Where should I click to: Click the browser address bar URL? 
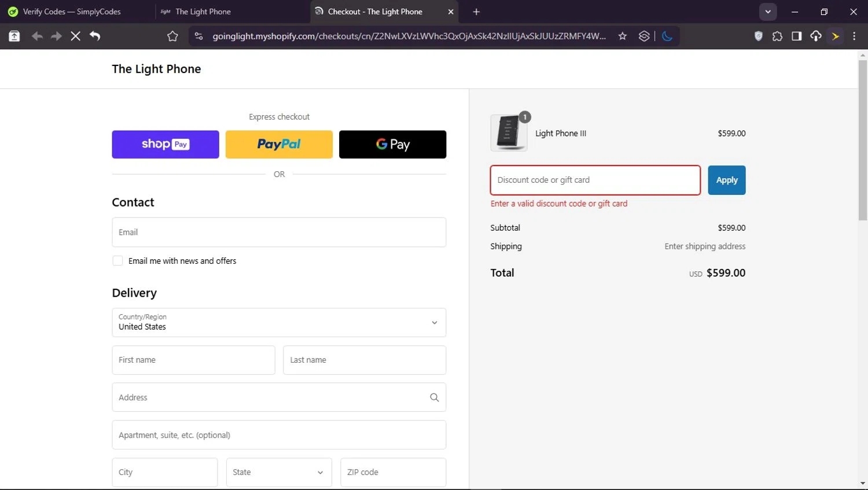[x=409, y=36]
